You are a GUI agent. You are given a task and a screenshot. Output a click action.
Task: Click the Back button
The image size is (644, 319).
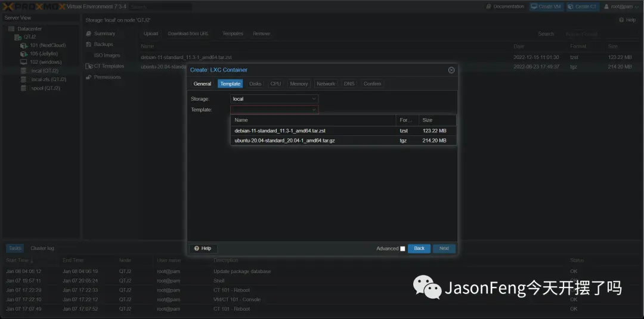click(x=419, y=249)
